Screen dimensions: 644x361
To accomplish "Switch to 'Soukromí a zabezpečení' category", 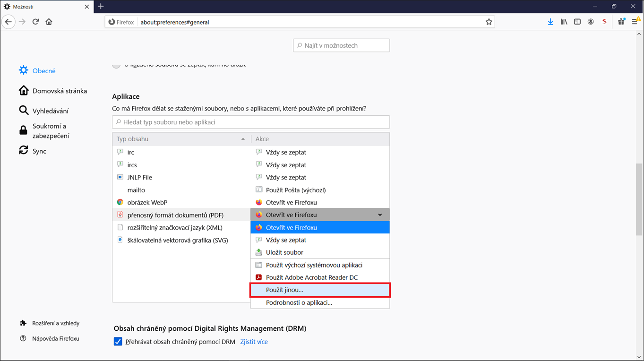I will (51, 131).
